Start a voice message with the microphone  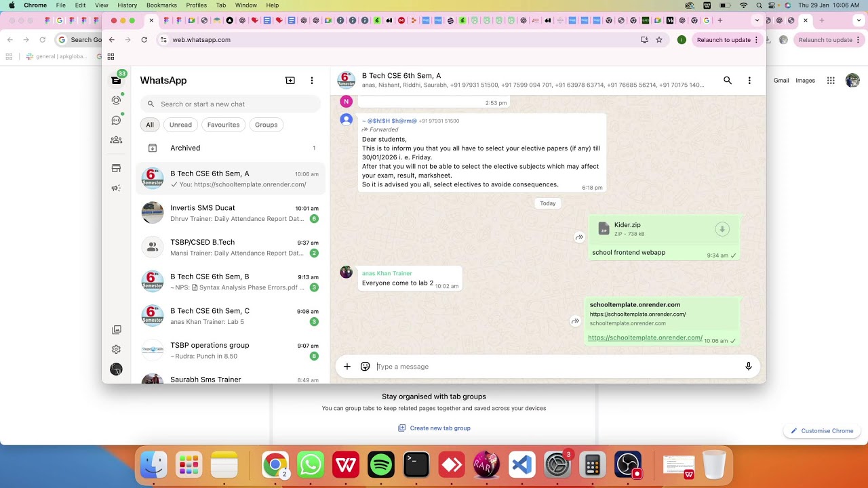pyautogui.click(x=749, y=367)
